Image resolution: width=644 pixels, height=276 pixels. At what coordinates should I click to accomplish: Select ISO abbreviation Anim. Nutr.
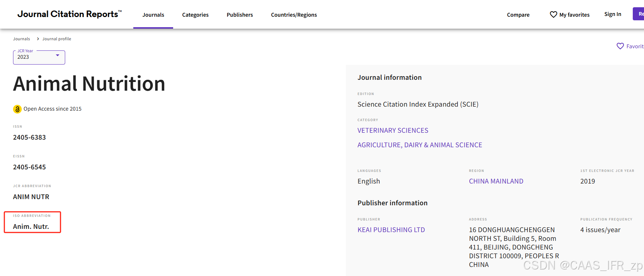pos(31,227)
